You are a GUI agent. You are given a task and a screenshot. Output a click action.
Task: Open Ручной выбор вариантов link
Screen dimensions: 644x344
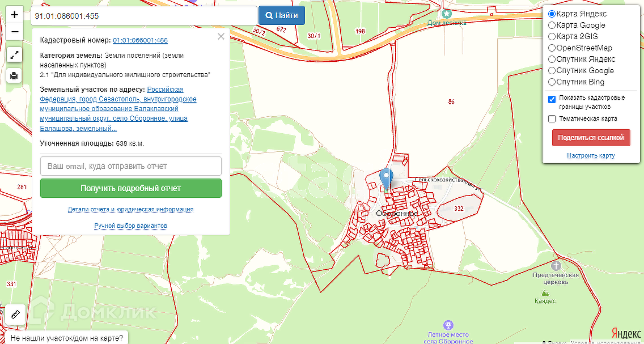[x=130, y=226]
